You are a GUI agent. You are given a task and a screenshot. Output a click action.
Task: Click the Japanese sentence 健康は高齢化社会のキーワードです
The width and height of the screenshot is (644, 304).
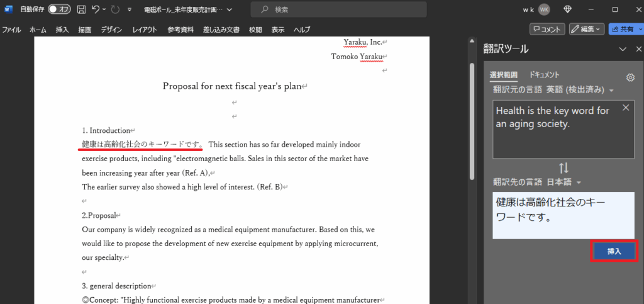click(x=142, y=145)
